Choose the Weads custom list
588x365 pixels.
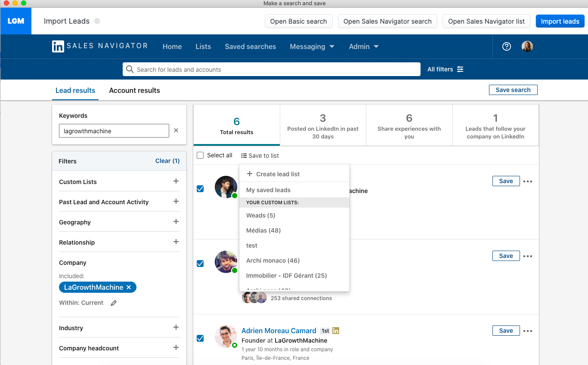260,215
